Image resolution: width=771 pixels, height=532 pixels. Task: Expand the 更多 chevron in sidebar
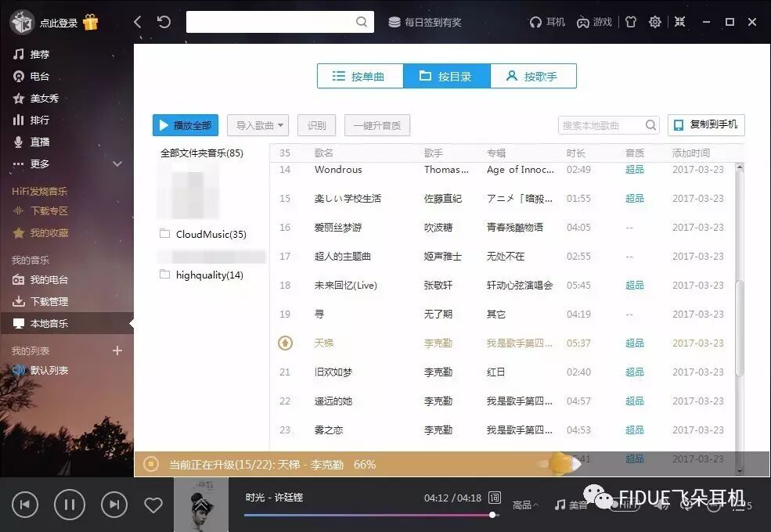click(117, 164)
